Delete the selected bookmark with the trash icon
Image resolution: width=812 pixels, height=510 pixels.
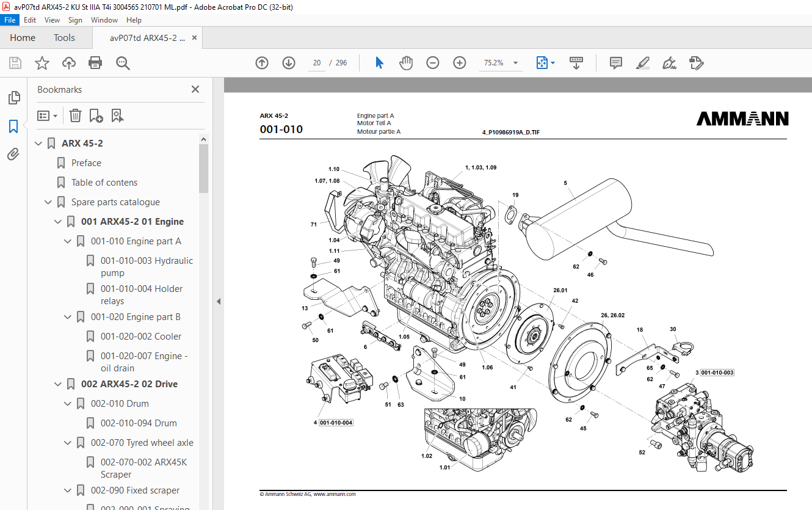(75, 115)
